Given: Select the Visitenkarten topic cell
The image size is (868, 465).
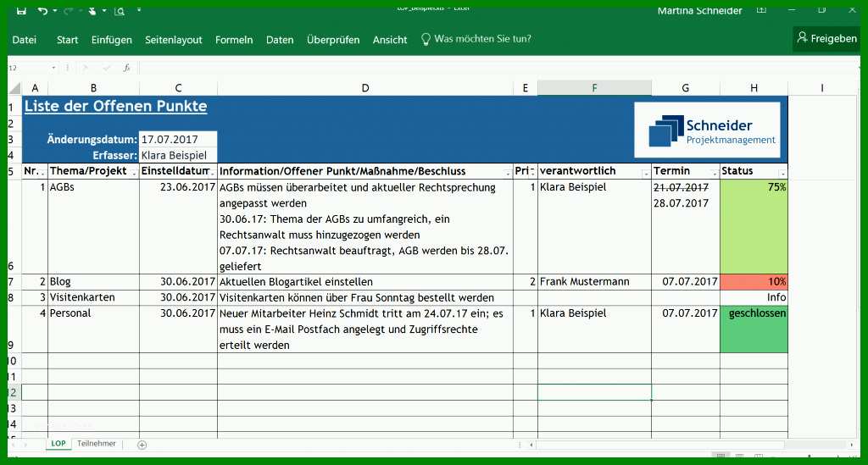Looking at the screenshot, I should click(93, 297).
